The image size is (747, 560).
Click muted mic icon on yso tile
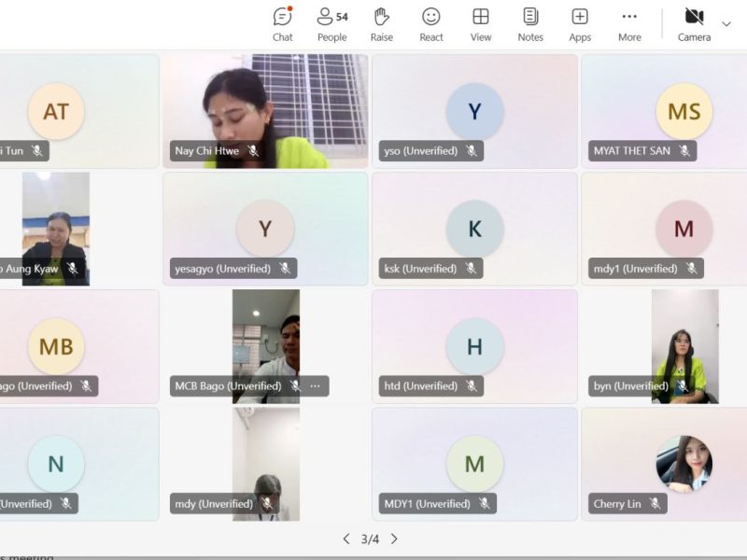(x=472, y=151)
